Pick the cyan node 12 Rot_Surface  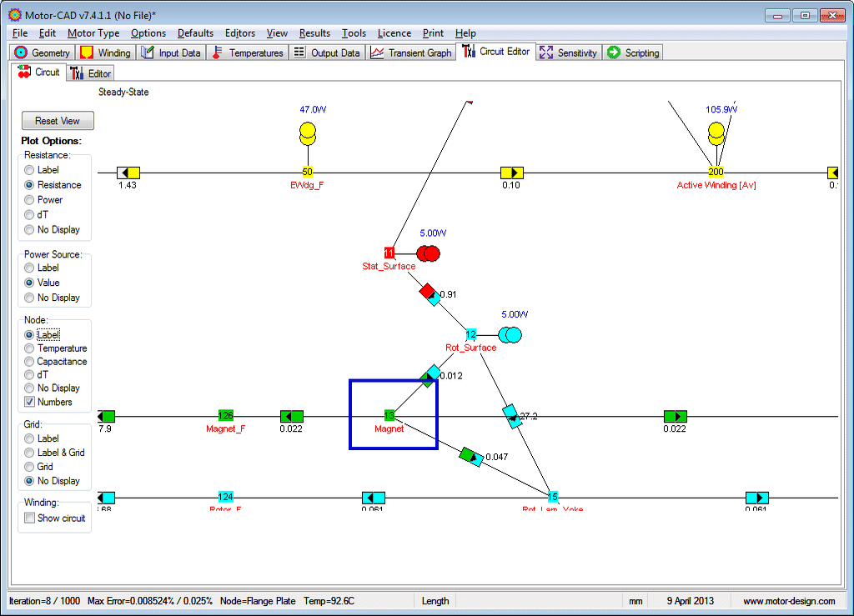point(470,334)
